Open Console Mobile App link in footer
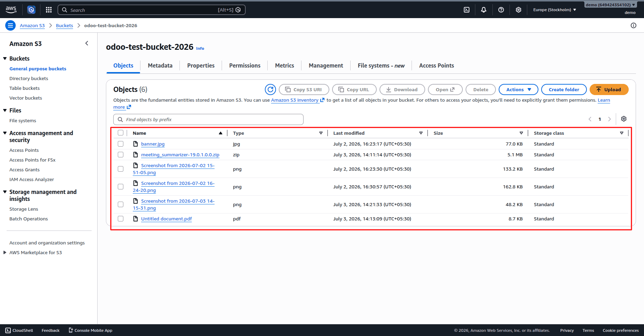The width and height of the screenshot is (644, 336). pos(90,330)
